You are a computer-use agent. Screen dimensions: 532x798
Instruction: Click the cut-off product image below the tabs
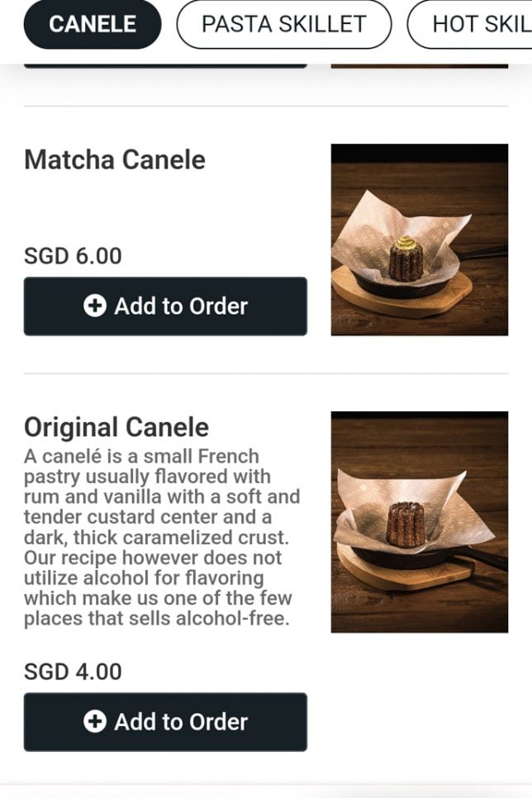pos(419,64)
